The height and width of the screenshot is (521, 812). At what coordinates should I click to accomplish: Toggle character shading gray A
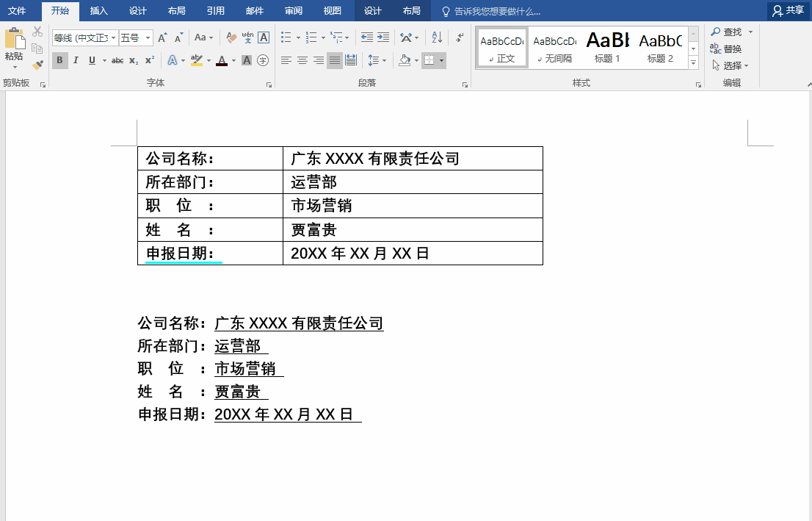click(x=247, y=61)
